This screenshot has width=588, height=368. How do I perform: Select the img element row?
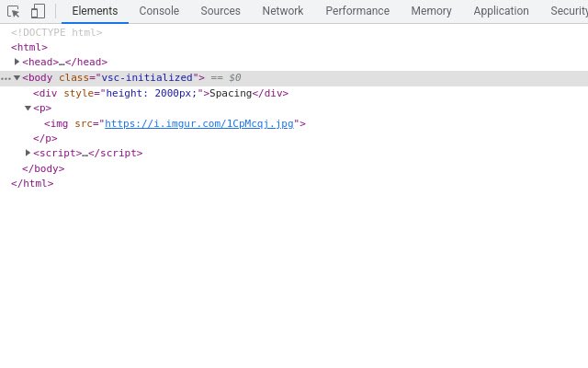pos(175,123)
